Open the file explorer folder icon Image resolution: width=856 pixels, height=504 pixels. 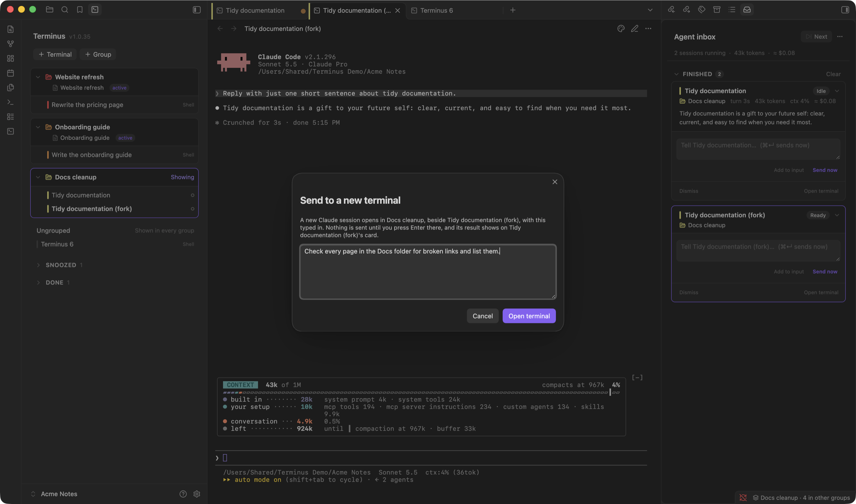(x=50, y=10)
